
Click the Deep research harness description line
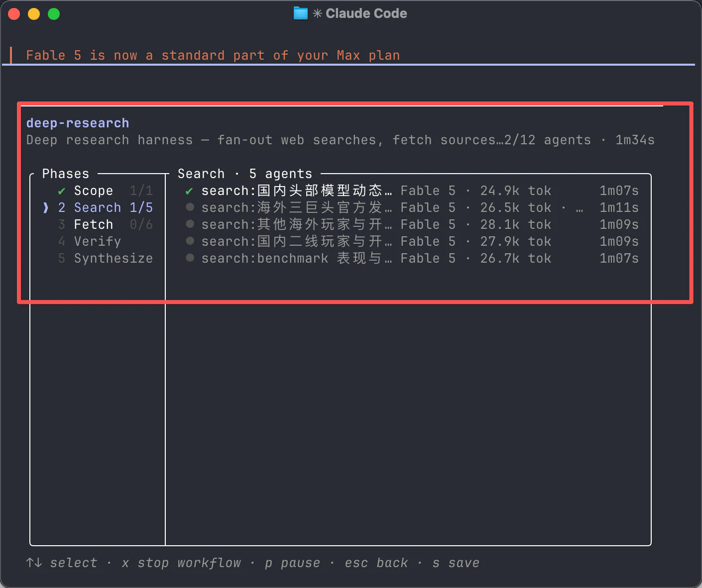point(265,140)
